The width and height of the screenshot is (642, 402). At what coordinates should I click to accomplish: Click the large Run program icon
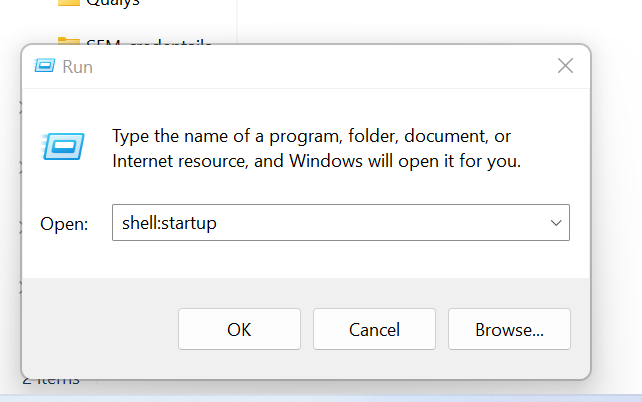pos(62,147)
